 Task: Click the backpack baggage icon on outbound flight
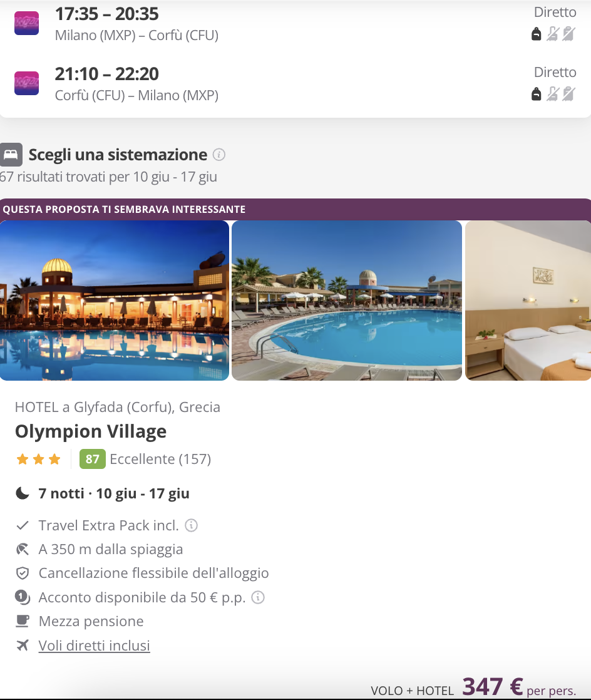coord(537,34)
